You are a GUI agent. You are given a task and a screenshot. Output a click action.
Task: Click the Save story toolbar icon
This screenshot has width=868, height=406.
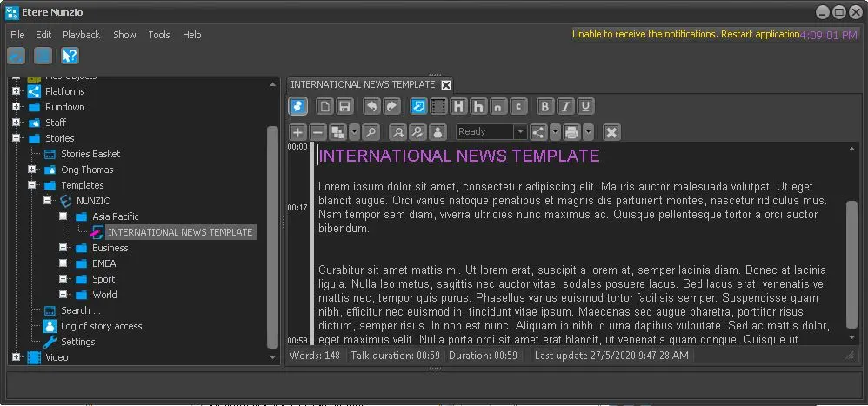click(x=344, y=107)
